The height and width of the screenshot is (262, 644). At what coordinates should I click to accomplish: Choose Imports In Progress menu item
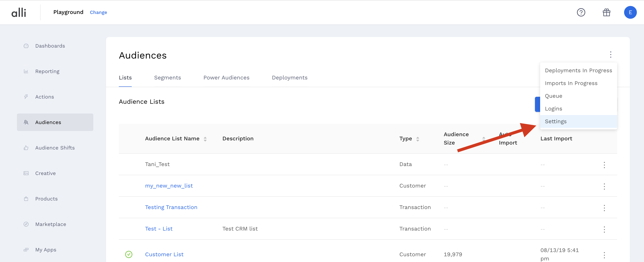coord(571,83)
